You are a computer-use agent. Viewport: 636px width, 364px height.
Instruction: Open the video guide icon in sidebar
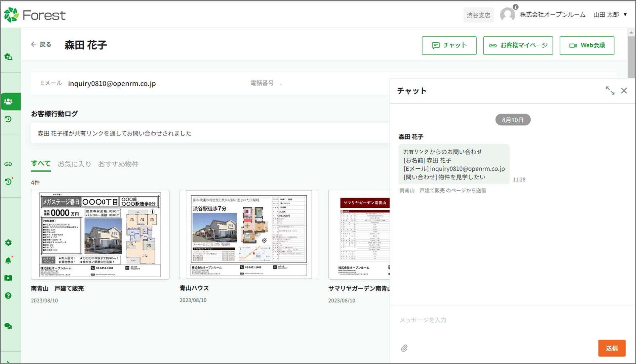click(8, 278)
